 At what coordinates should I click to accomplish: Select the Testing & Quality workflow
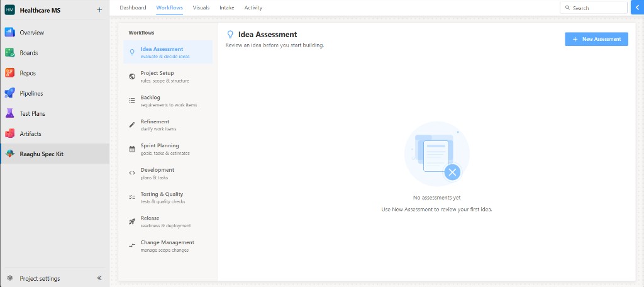[x=168, y=198]
